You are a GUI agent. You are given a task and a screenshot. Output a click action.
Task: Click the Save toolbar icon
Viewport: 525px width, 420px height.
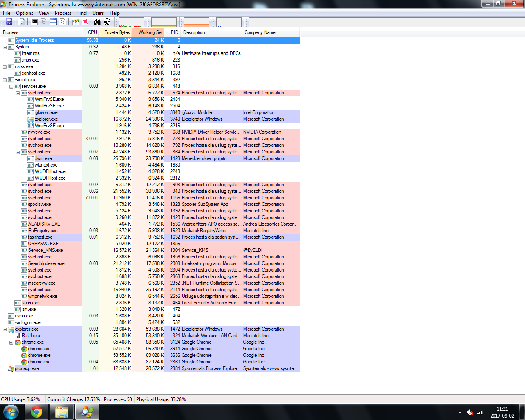(x=9, y=22)
